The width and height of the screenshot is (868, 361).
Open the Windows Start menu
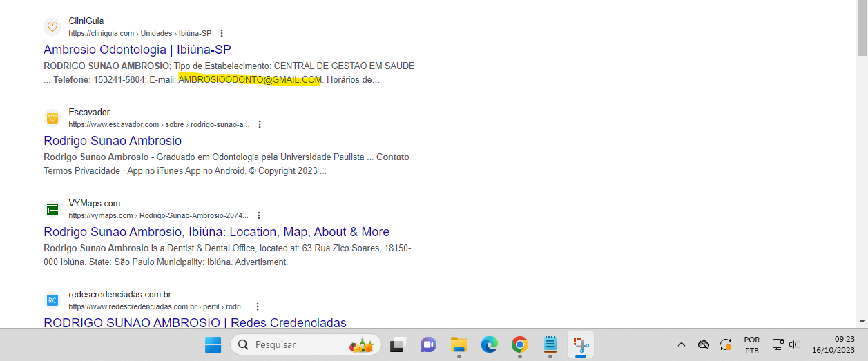213,344
